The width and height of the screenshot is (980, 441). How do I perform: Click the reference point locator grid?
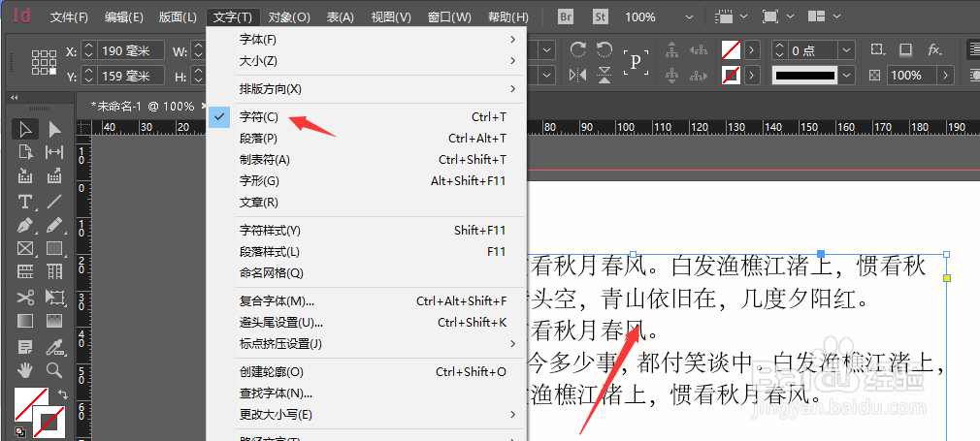(44, 62)
